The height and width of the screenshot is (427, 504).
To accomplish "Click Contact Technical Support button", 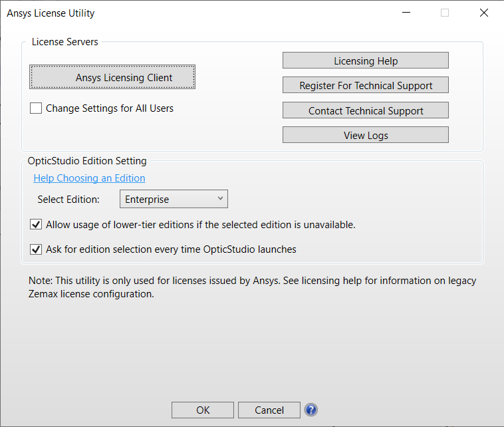I will pyautogui.click(x=366, y=110).
